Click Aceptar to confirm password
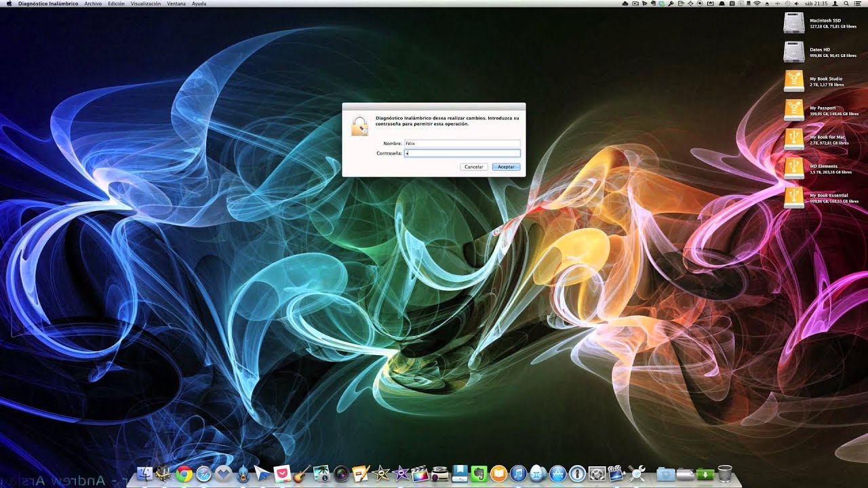This screenshot has height=488, width=868. (506, 167)
